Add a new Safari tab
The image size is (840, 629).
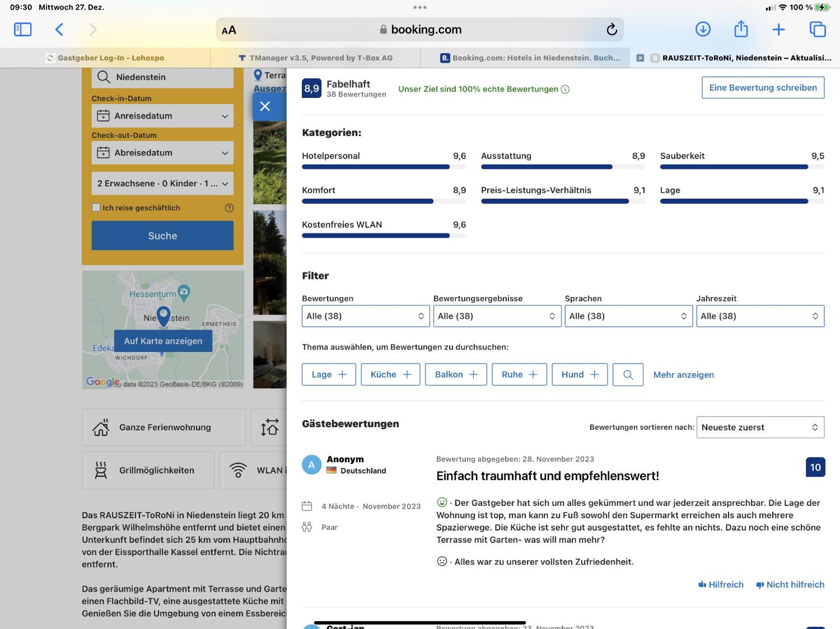779,29
